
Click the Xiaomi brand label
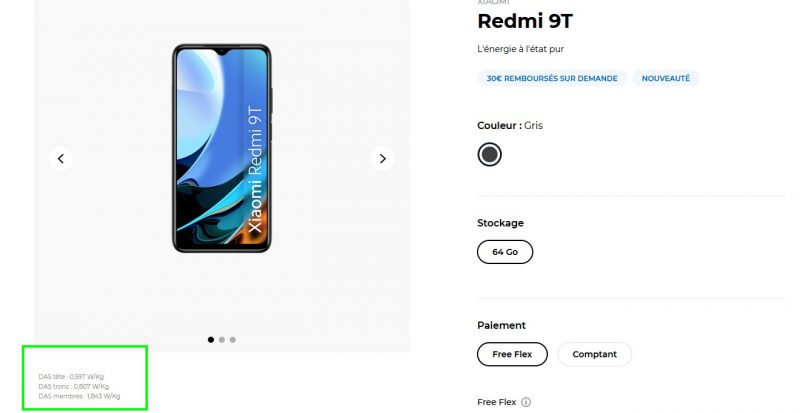[495, 2]
